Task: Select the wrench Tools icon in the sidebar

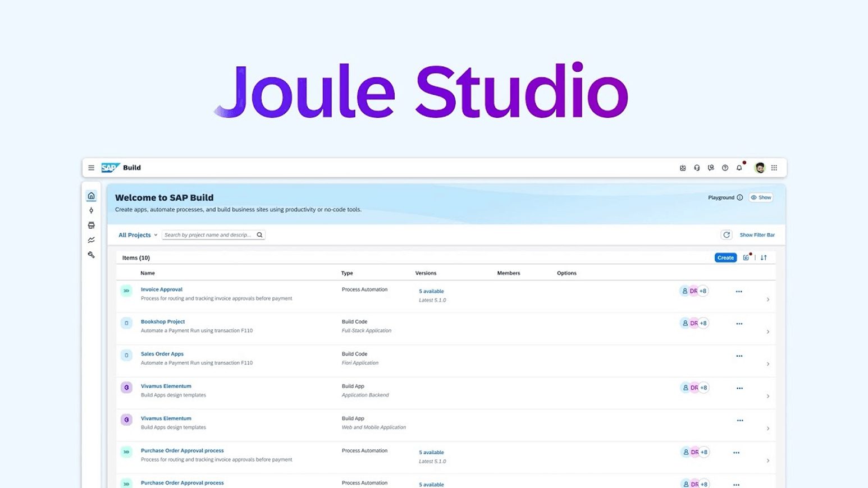Action: tap(91, 255)
